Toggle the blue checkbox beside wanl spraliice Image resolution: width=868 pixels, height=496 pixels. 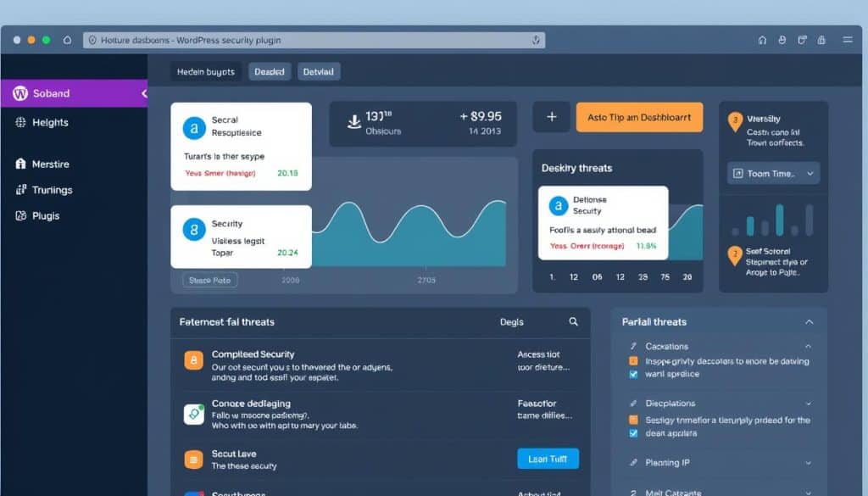pos(633,374)
